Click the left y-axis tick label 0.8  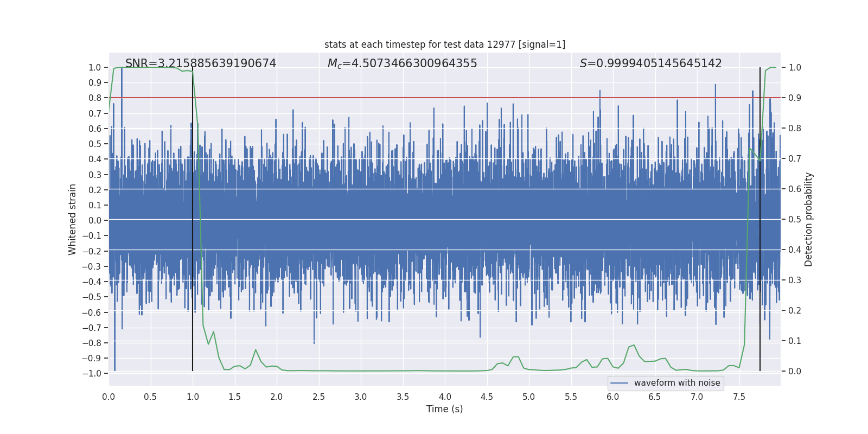point(95,98)
